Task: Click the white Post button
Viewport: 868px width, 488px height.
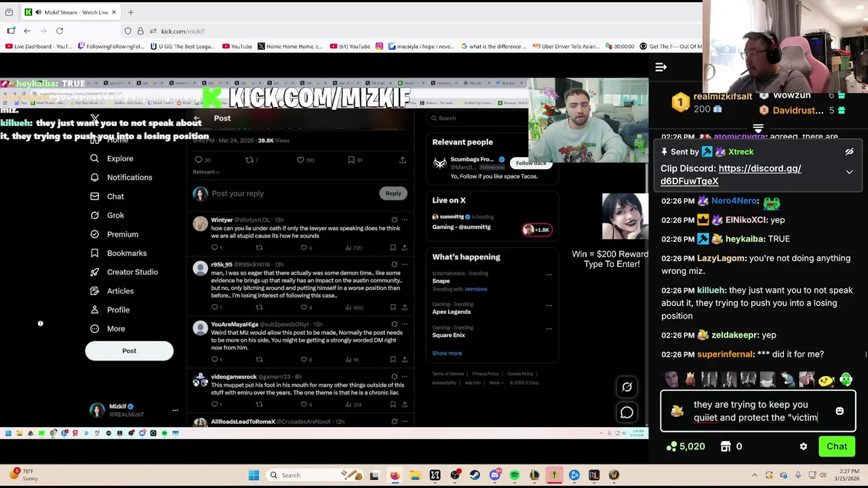Action: [129, 351]
